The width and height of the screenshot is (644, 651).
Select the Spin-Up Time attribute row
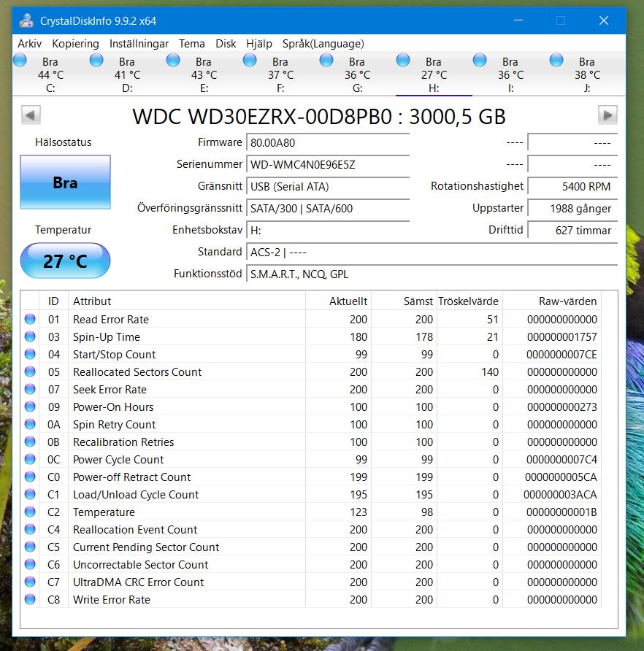[311, 336]
